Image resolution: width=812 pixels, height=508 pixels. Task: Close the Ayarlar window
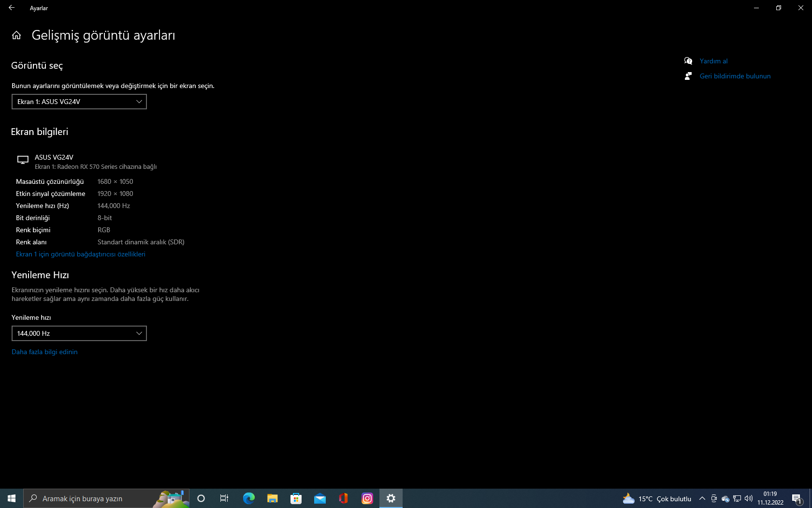coord(801,8)
